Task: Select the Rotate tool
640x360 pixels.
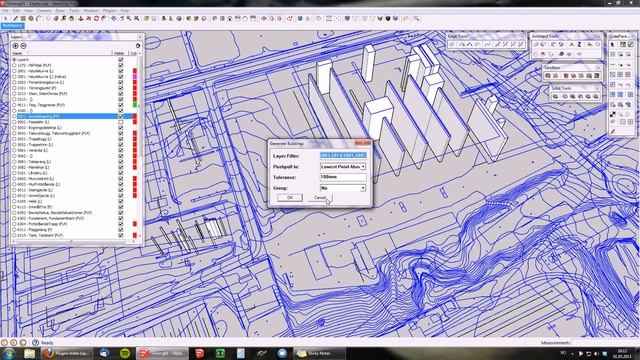Action: click(96, 18)
